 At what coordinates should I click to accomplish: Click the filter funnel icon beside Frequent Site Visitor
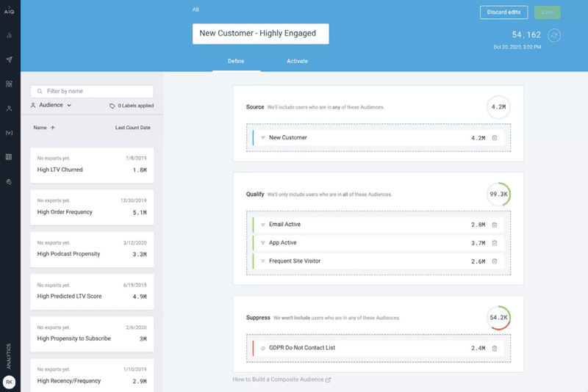tap(263, 261)
